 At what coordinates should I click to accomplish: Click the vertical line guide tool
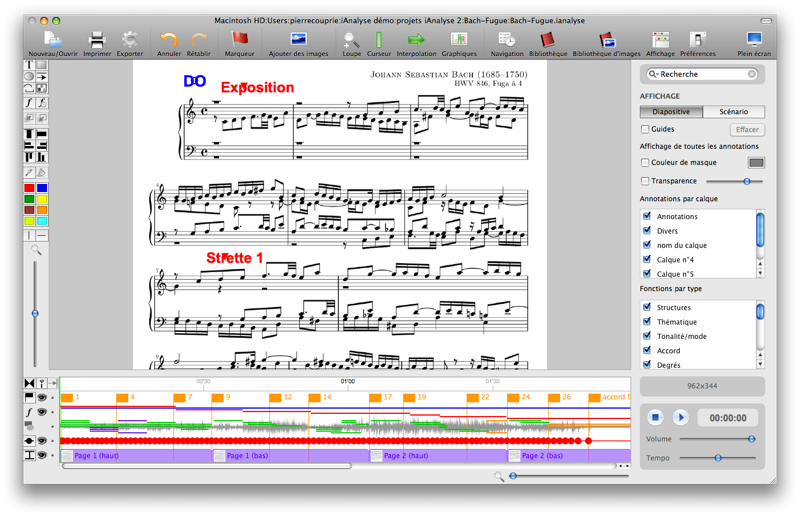coord(29,235)
